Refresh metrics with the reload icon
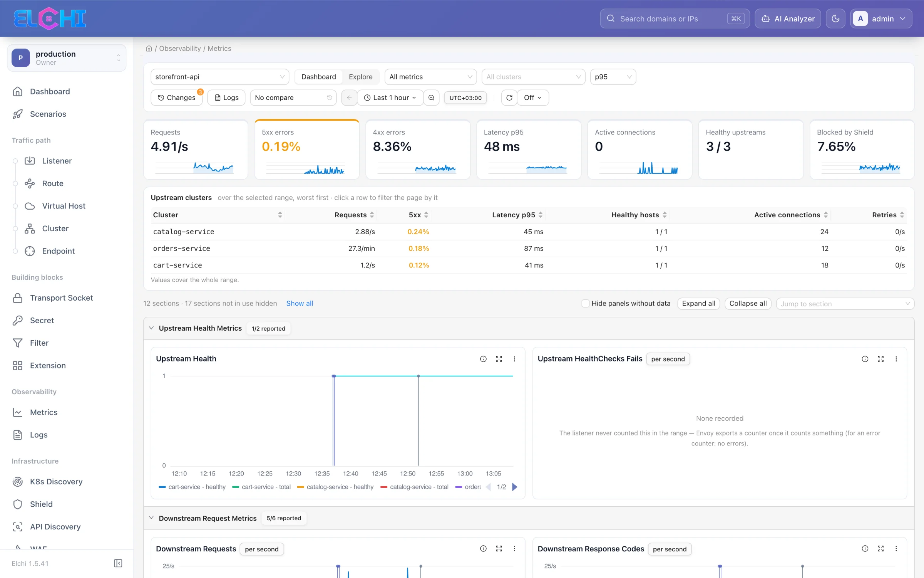 coord(509,97)
